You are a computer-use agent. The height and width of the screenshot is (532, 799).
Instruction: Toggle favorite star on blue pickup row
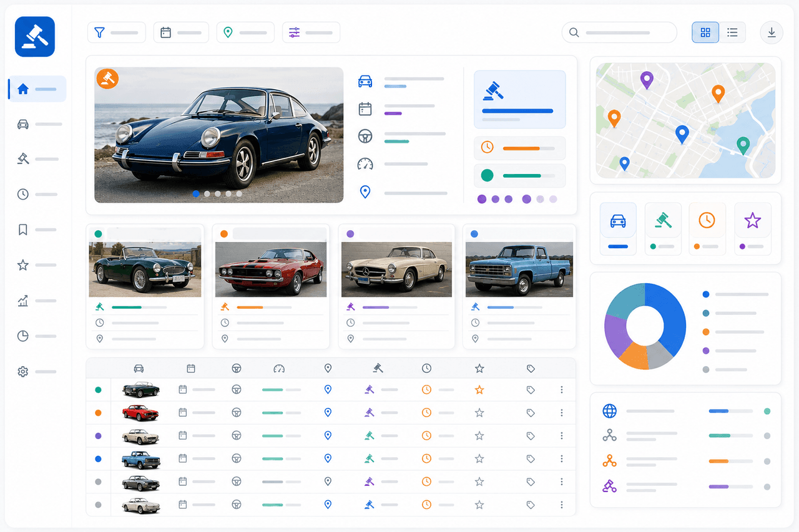pos(479,458)
